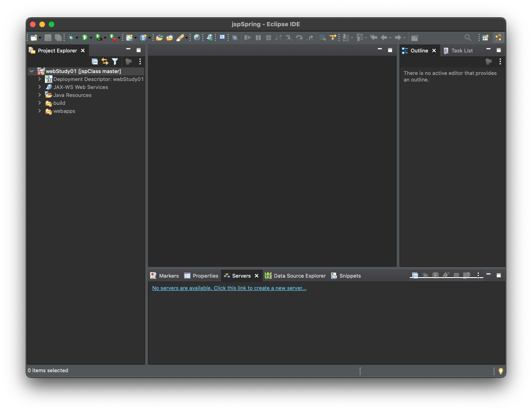Open the New wizard dropdown arrow
532x412 pixels.
coord(40,38)
